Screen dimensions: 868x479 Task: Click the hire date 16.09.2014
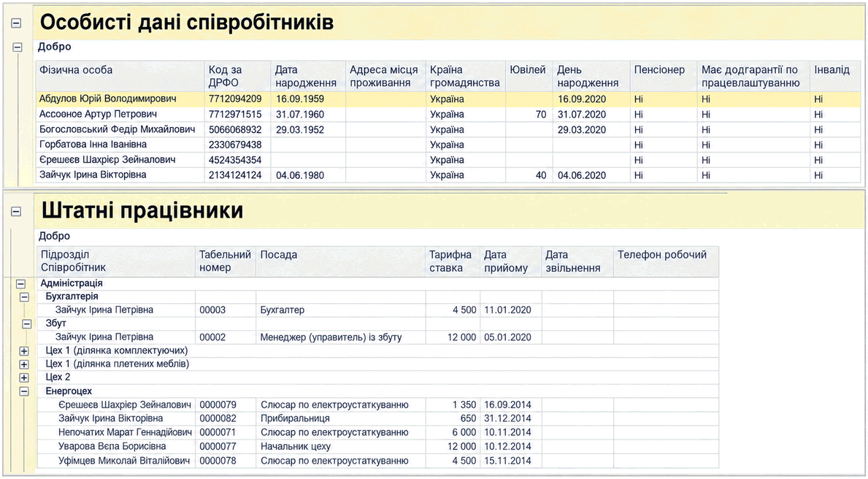click(507, 405)
